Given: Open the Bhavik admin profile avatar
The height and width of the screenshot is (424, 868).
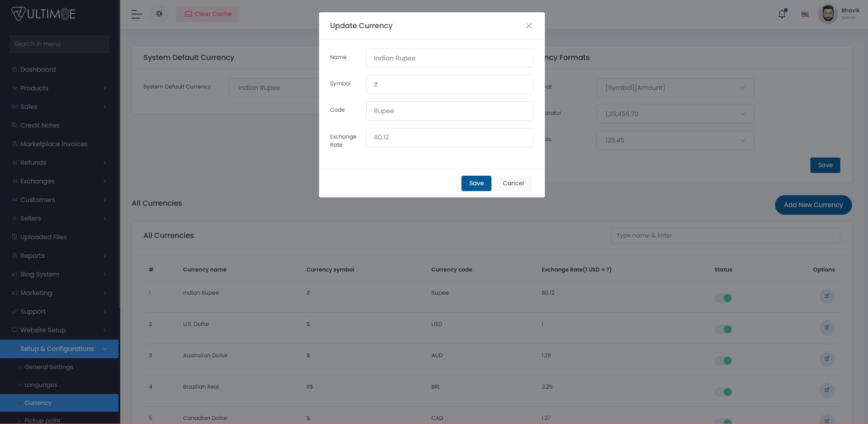Looking at the screenshot, I should click(x=828, y=14).
